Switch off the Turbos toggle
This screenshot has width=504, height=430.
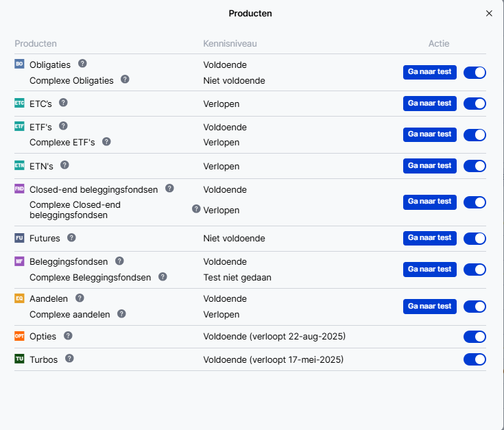[475, 359]
